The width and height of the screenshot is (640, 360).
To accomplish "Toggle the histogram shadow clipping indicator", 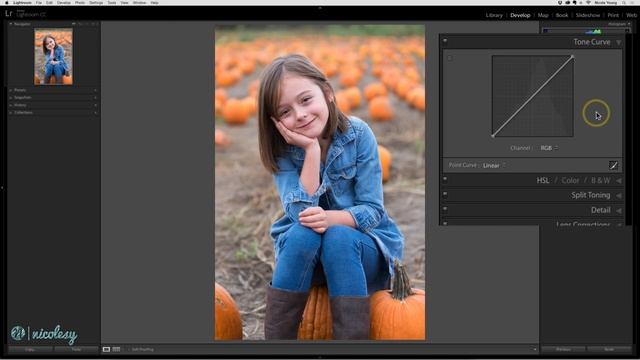I will [x=545, y=30].
